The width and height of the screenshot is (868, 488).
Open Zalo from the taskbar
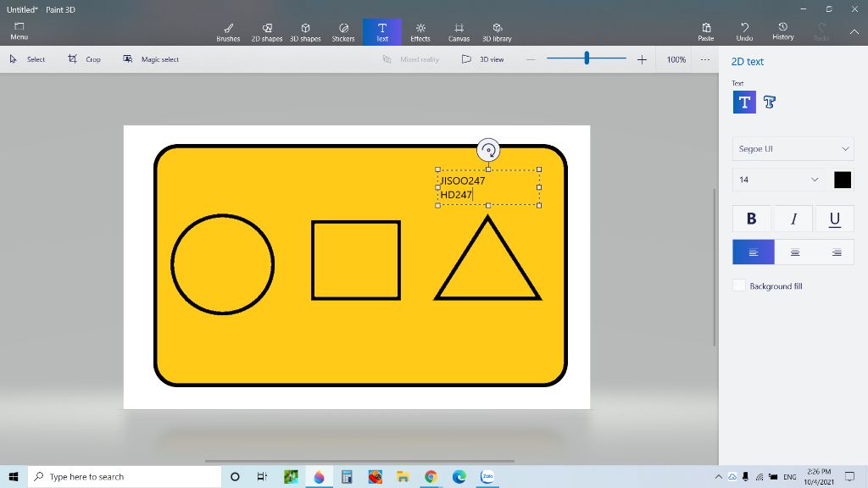pos(487,476)
